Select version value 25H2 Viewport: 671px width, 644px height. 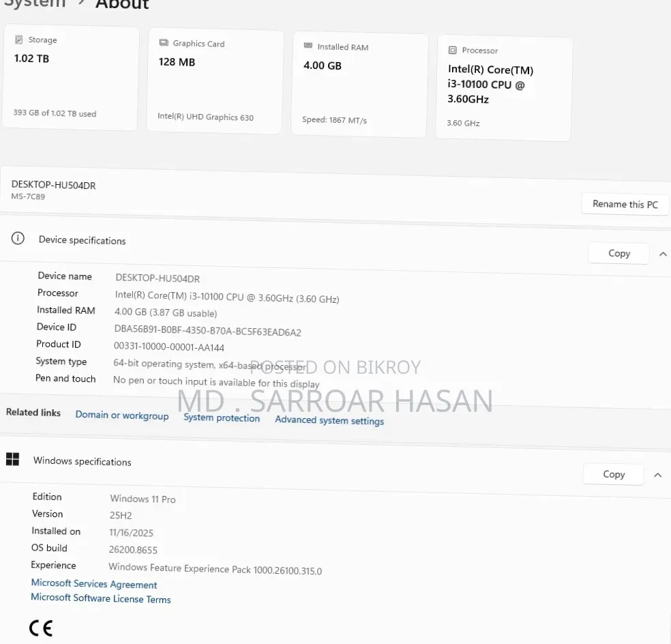121,515
